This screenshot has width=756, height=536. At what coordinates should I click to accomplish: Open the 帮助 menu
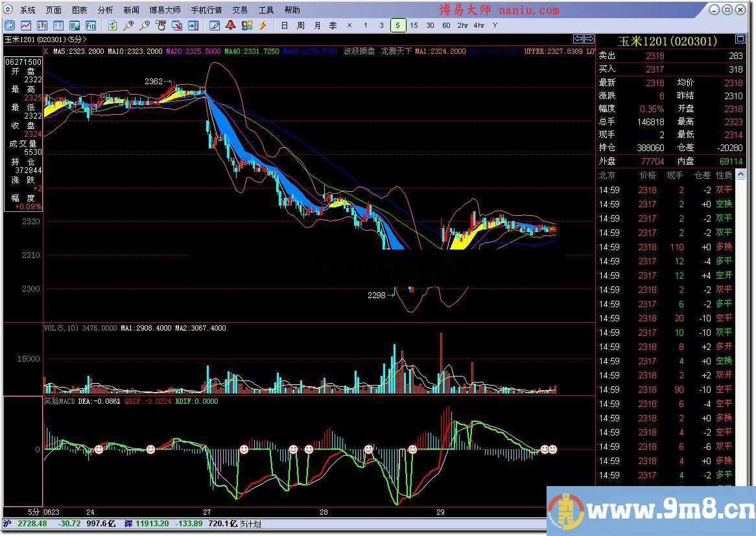[292, 10]
